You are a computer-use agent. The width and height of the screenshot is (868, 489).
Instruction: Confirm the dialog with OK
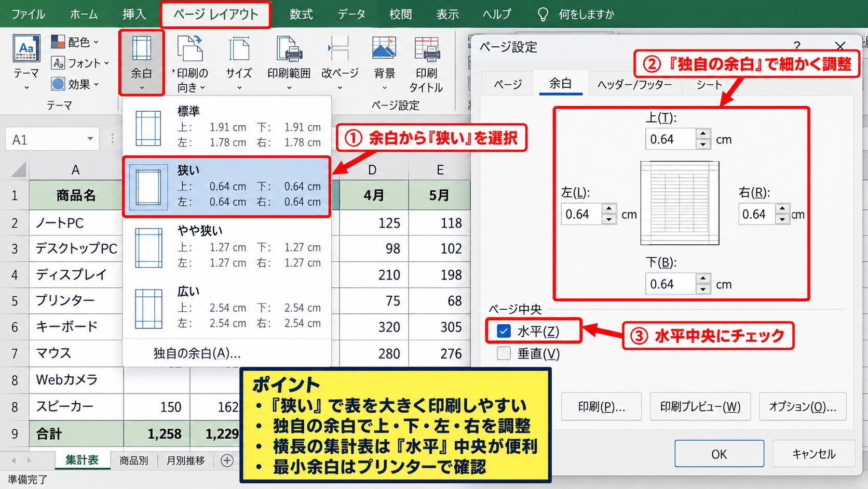tap(719, 454)
